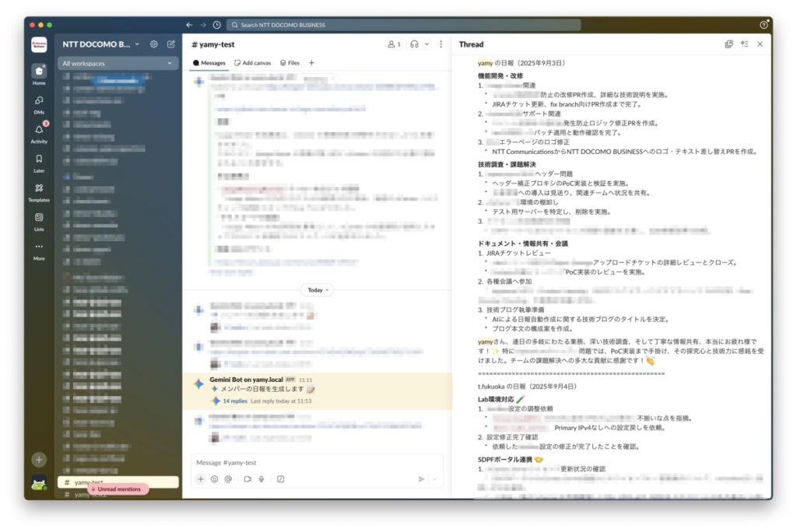Expand the All workspaces dropdown

(118, 63)
